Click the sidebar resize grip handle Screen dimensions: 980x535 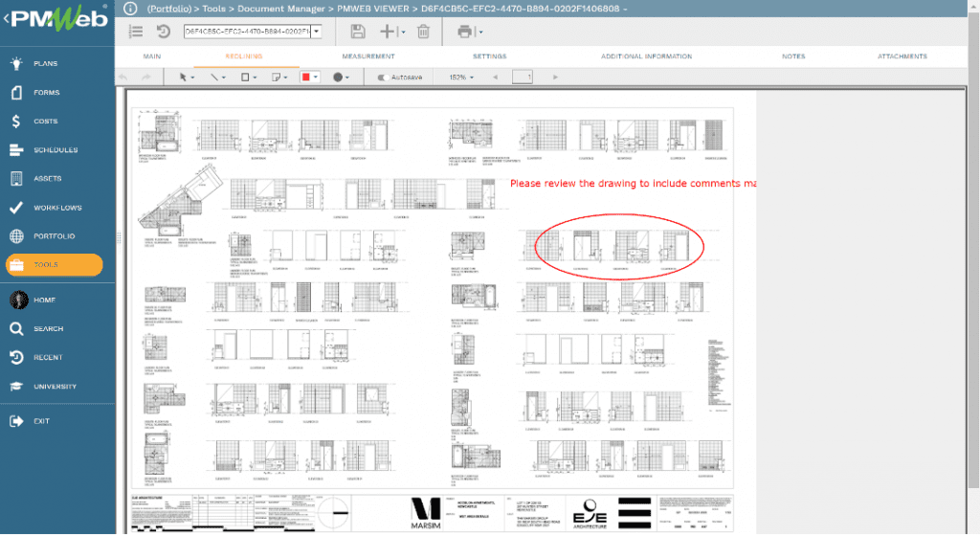tap(118, 237)
